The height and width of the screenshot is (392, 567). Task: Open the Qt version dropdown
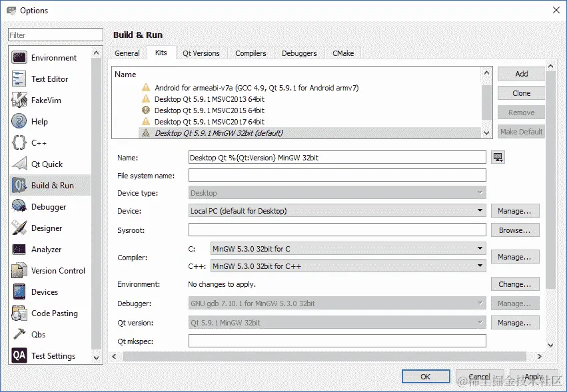[337, 323]
